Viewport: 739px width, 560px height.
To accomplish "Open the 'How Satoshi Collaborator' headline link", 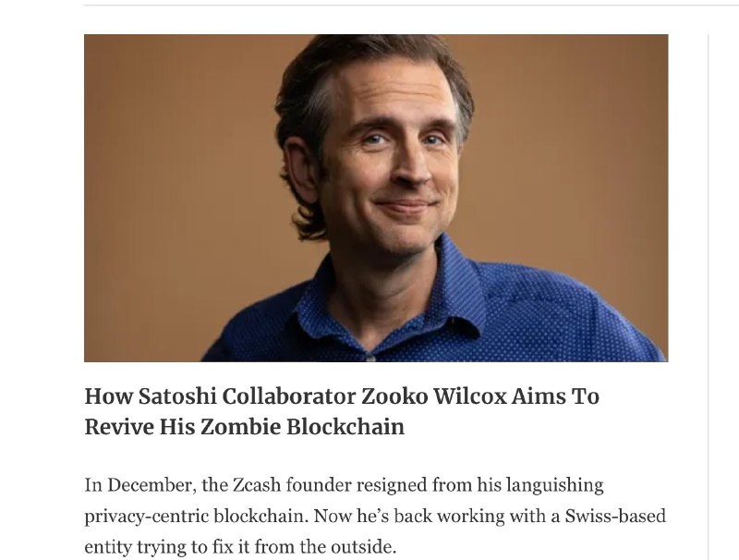I will point(342,411).
